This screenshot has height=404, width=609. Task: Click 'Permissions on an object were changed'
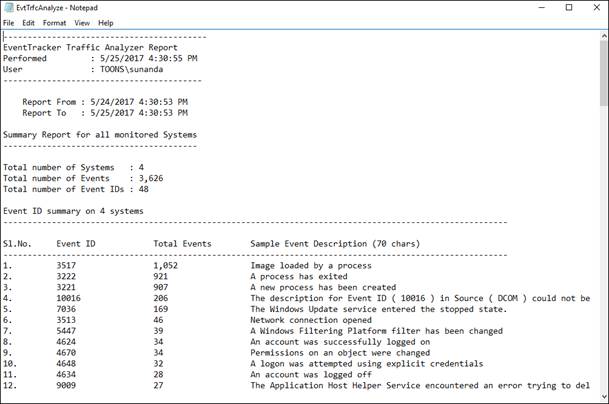tap(340, 353)
